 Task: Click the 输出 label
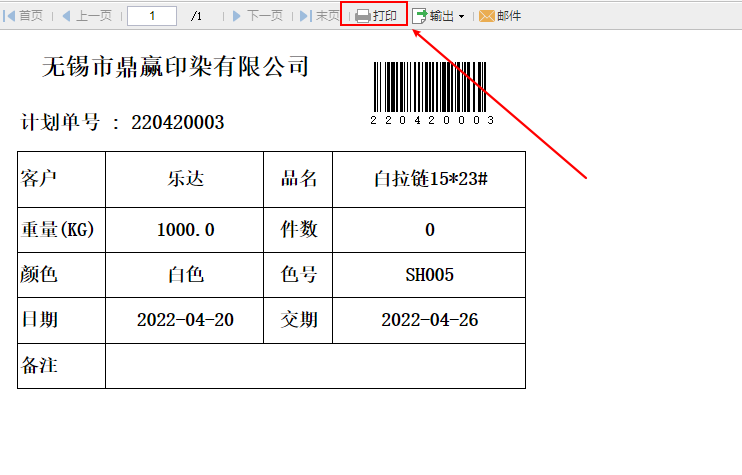tap(442, 16)
